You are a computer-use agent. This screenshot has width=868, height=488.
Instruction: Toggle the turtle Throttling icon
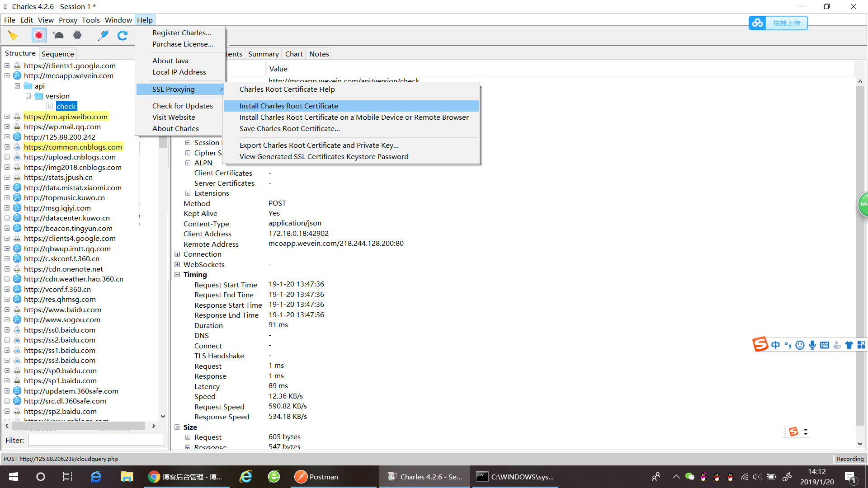tap(58, 35)
